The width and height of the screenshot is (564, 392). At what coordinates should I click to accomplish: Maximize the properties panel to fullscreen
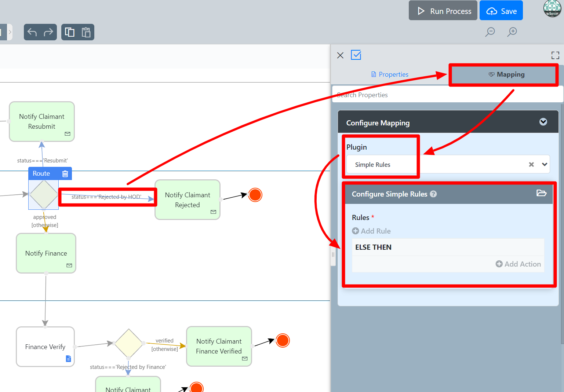(x=555, y=55)
